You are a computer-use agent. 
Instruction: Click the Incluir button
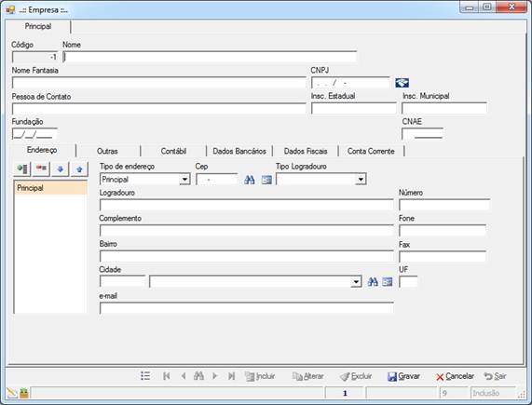coord(260,376)
